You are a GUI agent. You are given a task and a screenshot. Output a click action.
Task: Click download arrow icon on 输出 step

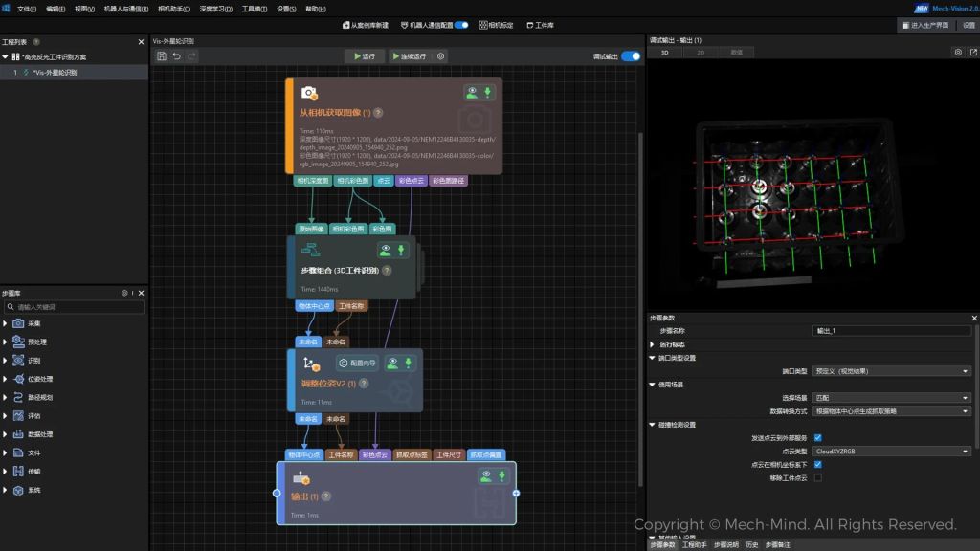coord(501,475)
